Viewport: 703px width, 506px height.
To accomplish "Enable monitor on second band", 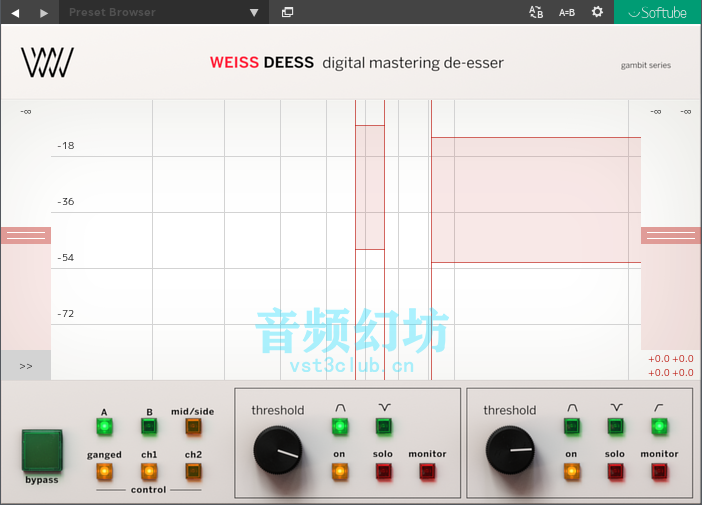I will [x=659, y=471].
